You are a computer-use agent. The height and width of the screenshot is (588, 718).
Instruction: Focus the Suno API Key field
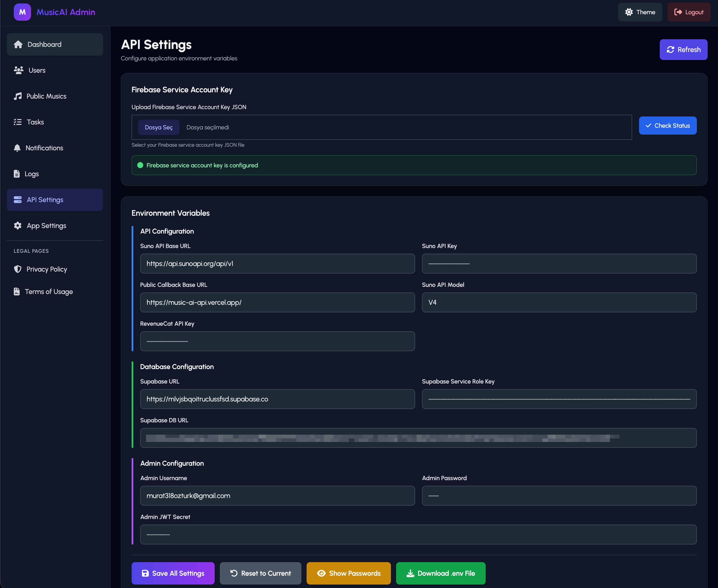click(559, 264)
